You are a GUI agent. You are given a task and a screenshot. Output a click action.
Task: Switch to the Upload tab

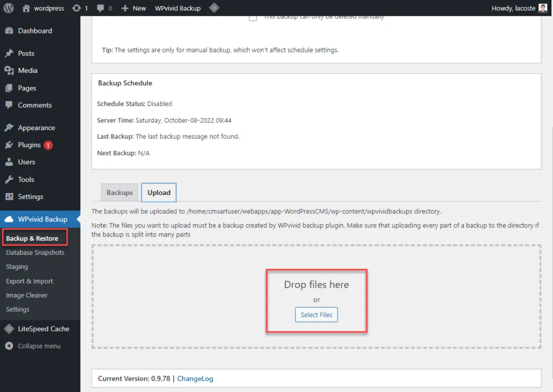click(x=159, y=192)
